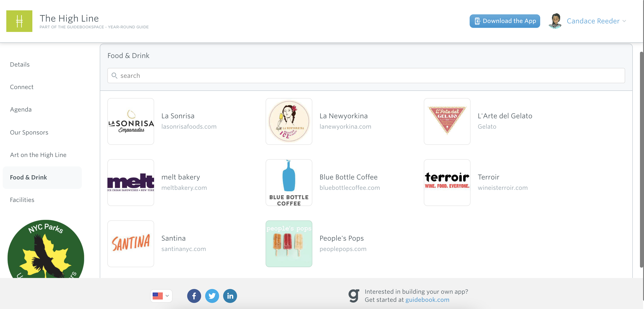Open the melt bakery listing title
The image size is (644, 309).
point(181,177)
